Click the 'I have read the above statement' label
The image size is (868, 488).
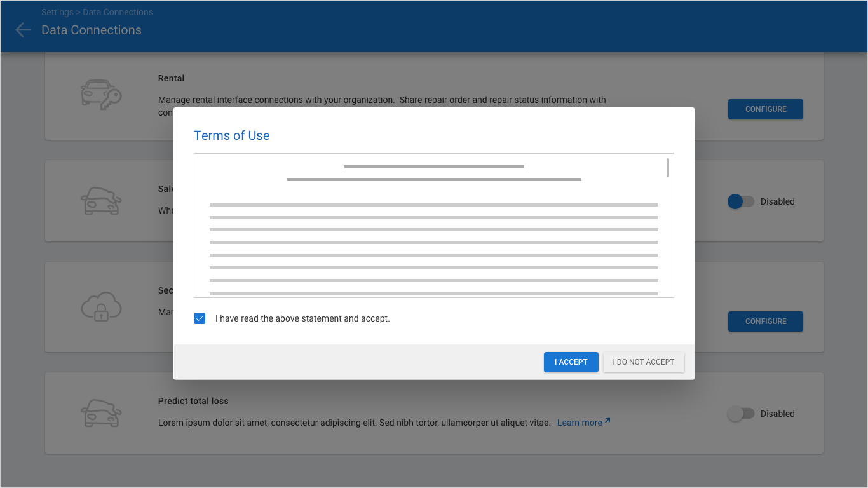click(302, 318)
